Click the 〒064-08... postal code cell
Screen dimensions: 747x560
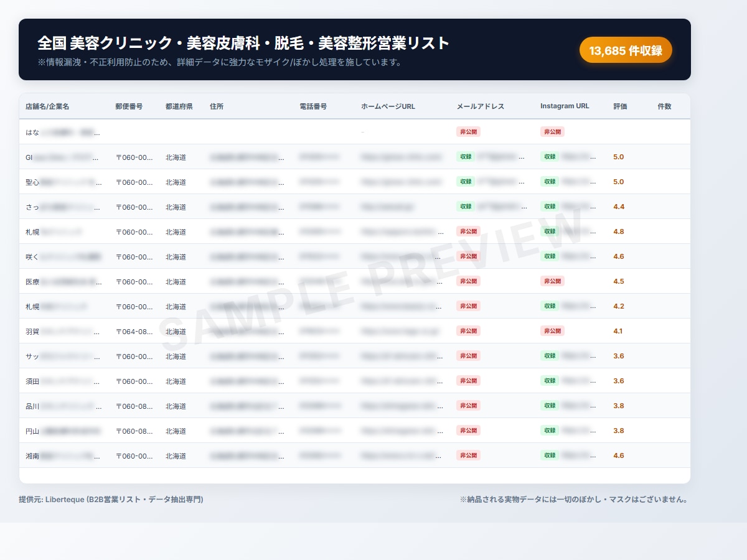coord(134,331)
